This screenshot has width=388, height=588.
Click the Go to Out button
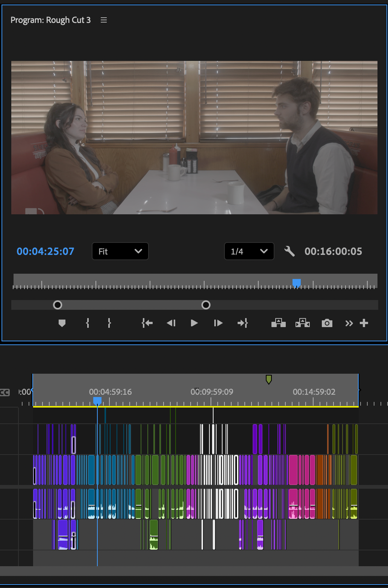click(242, 323)
